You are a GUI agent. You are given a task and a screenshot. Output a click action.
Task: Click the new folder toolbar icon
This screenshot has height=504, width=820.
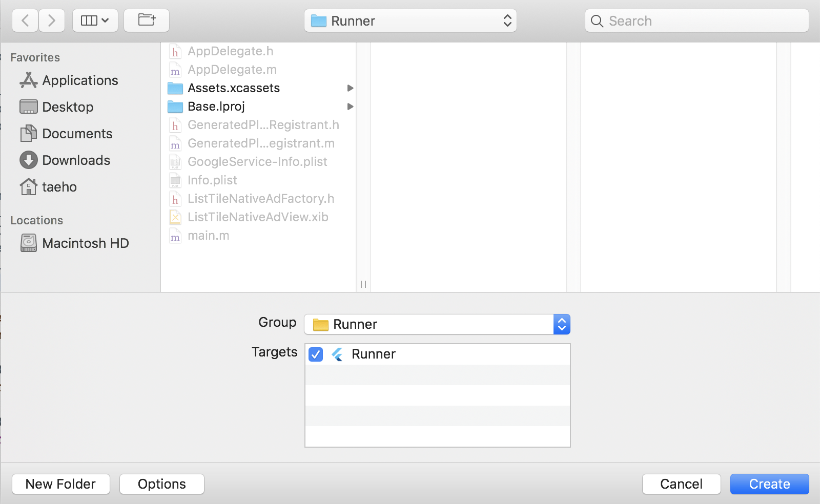pyautogui.click(x=147, y=21)
